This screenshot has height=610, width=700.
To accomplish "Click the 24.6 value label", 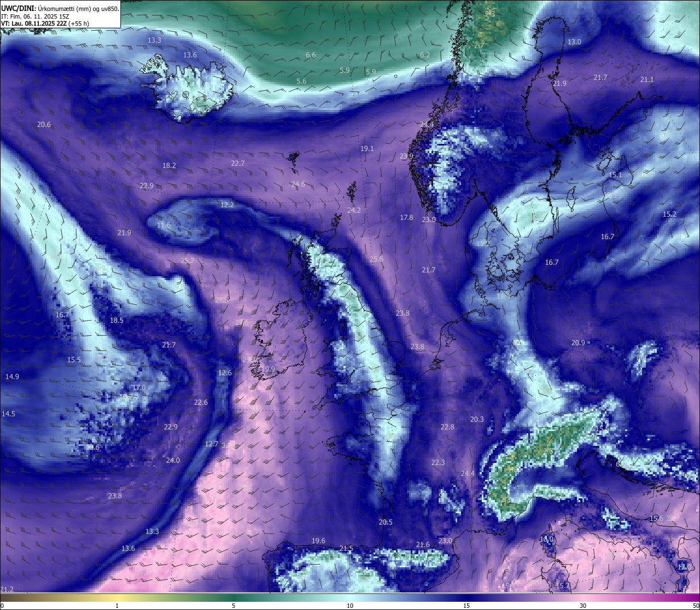I will click(x=298, y=184).
